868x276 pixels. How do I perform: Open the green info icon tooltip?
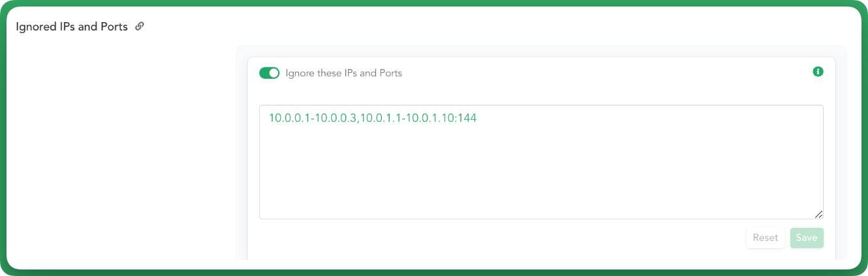point(818,72)
